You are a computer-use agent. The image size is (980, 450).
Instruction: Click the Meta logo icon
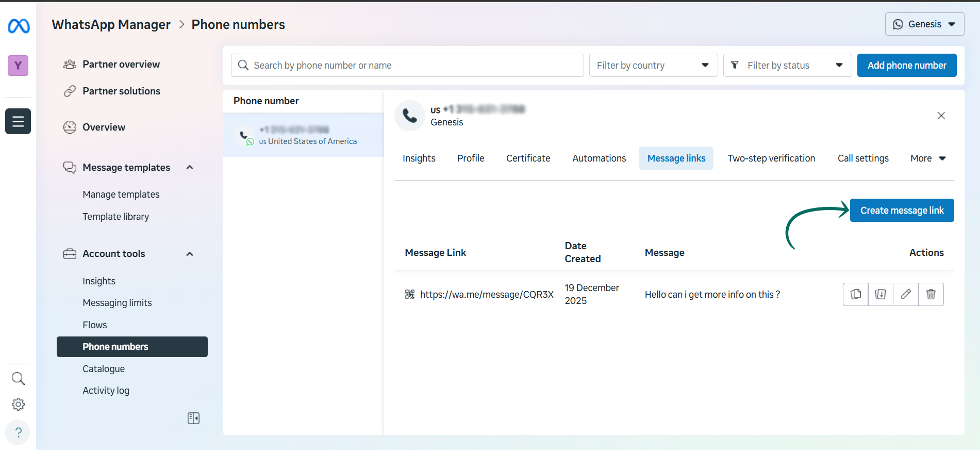tap(19, 26)
